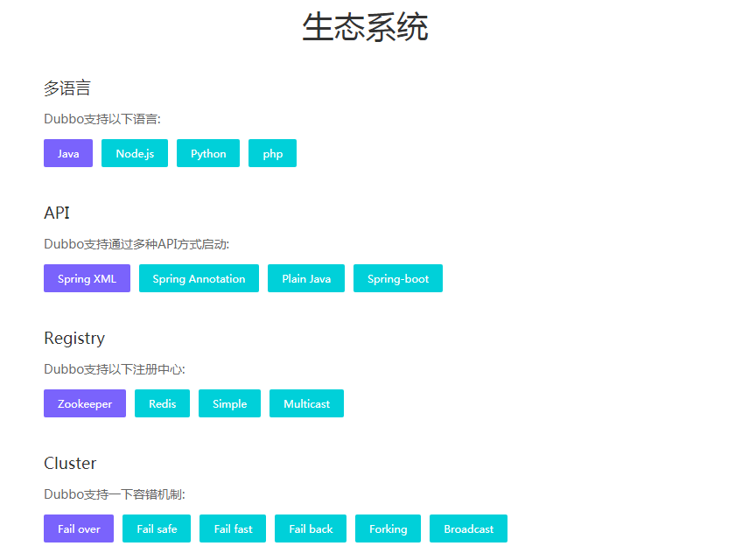Click the Node.js language button
Screen dimensions: 735x560
click(x=135, y=153)
